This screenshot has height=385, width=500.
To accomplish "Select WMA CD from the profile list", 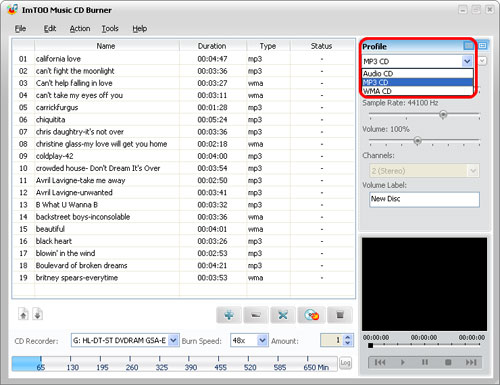I will (418, 91).
